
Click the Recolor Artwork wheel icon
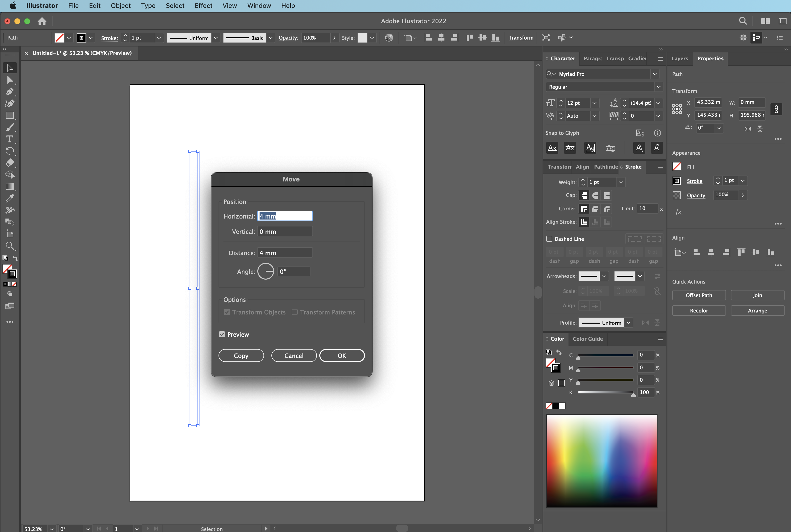(389, 38)
